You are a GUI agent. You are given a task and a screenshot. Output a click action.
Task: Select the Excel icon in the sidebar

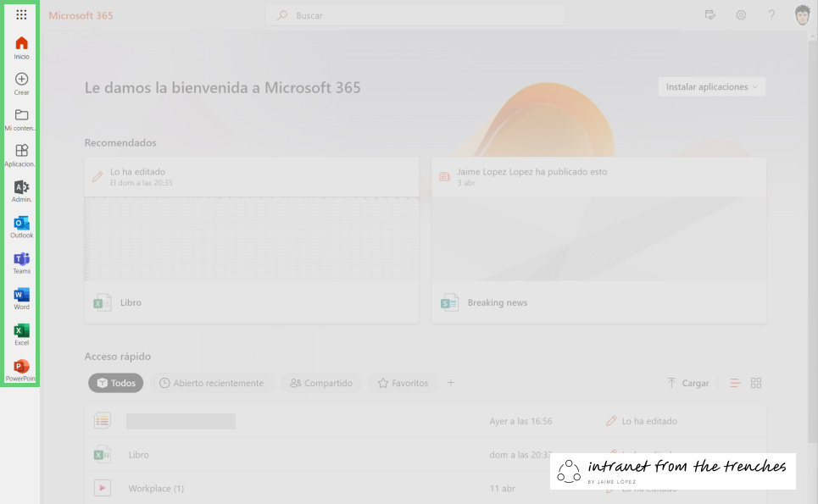pyautogui.click(x=20, y=331)
